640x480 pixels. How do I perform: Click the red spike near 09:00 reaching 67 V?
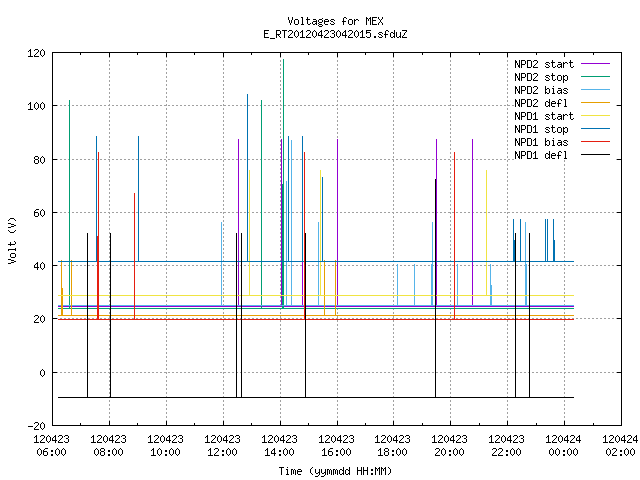[134, 256]
